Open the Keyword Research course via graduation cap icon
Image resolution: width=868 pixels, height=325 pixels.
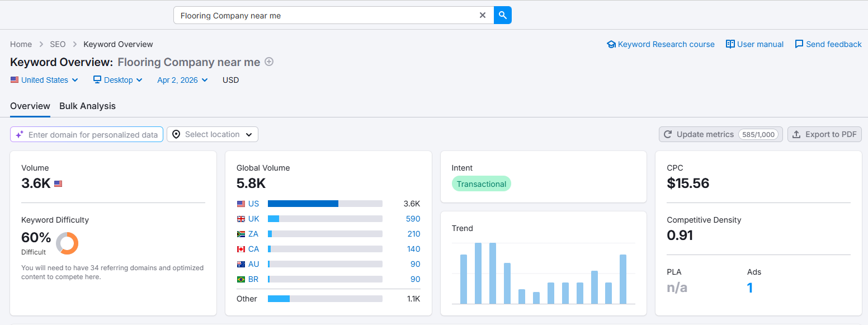tap(611, 44)
